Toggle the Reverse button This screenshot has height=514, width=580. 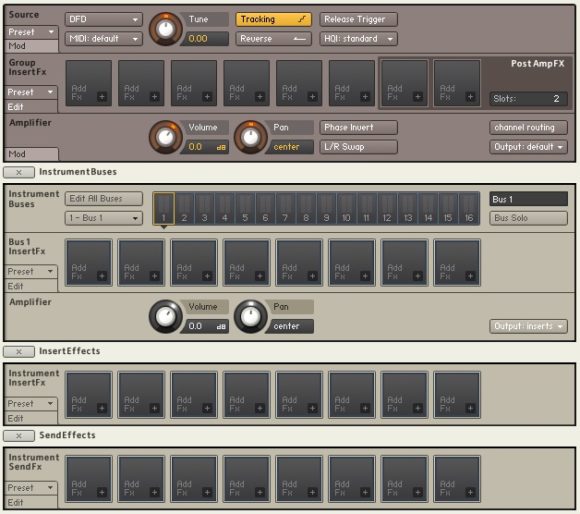tap(273, 38)
